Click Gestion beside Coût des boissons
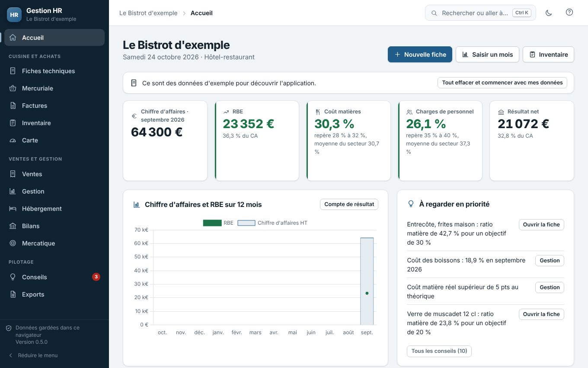The height and width of the screenshot is (368, 588). coord(550,261)
